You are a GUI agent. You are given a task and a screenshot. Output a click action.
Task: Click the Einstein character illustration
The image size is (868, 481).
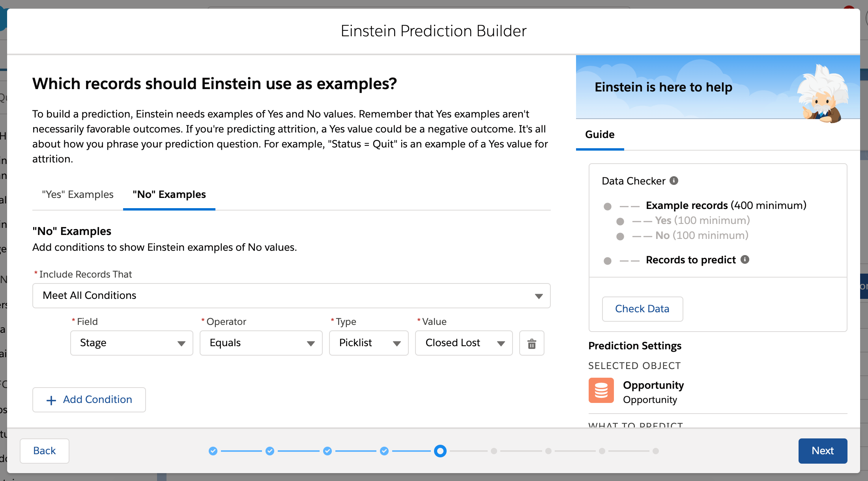click(822, 94)
